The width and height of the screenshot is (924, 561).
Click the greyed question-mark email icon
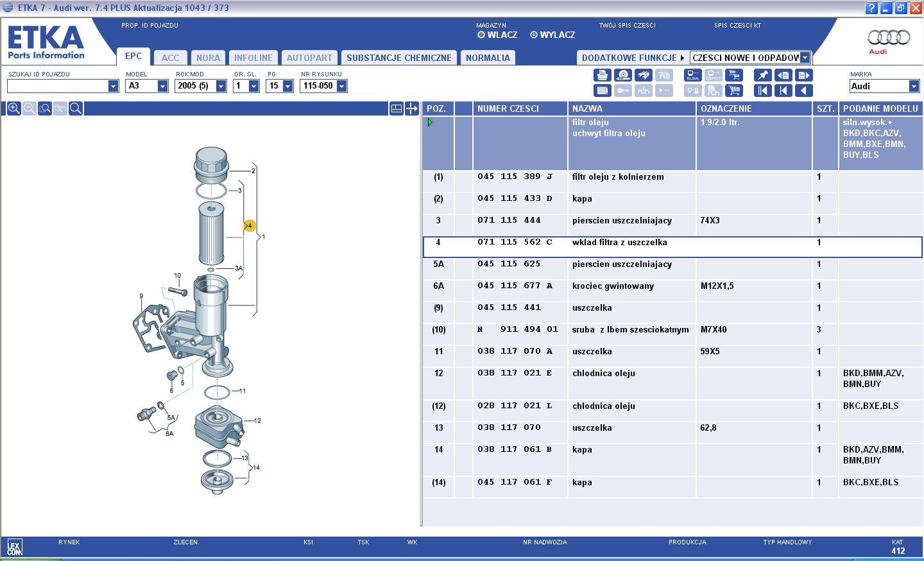click(664, 75)
